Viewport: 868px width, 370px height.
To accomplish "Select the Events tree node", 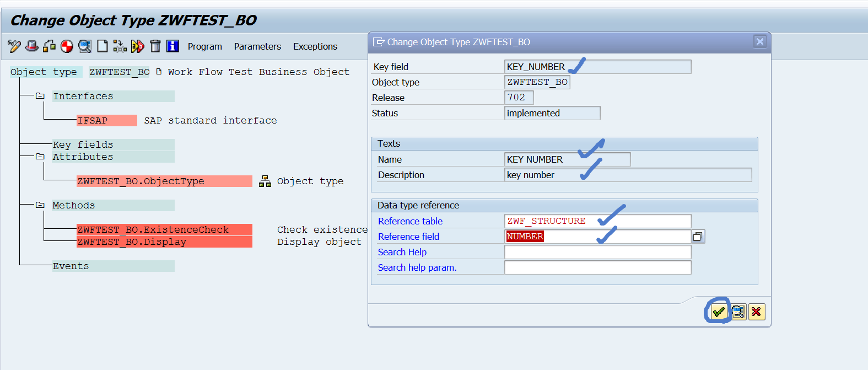I will point(113,266).
